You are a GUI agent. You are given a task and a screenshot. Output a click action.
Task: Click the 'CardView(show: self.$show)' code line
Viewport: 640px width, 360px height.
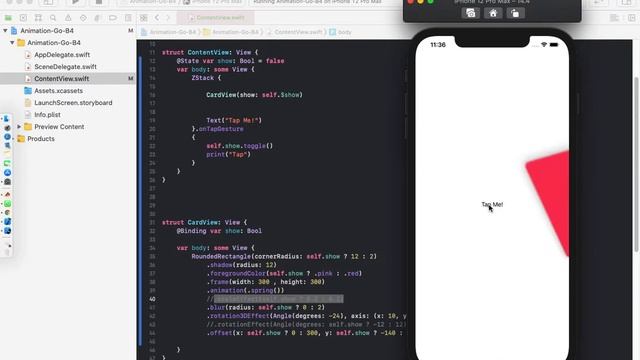[254, 95]
